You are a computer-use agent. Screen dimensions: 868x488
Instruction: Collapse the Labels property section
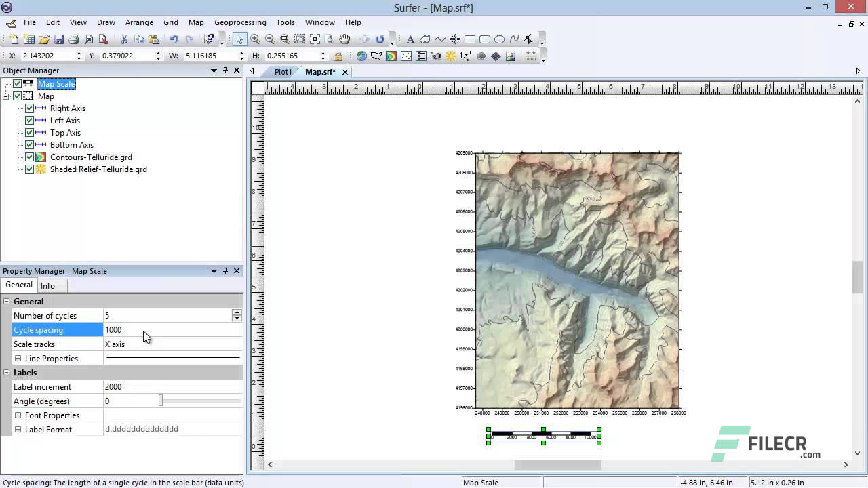click(x=7, y=373)
